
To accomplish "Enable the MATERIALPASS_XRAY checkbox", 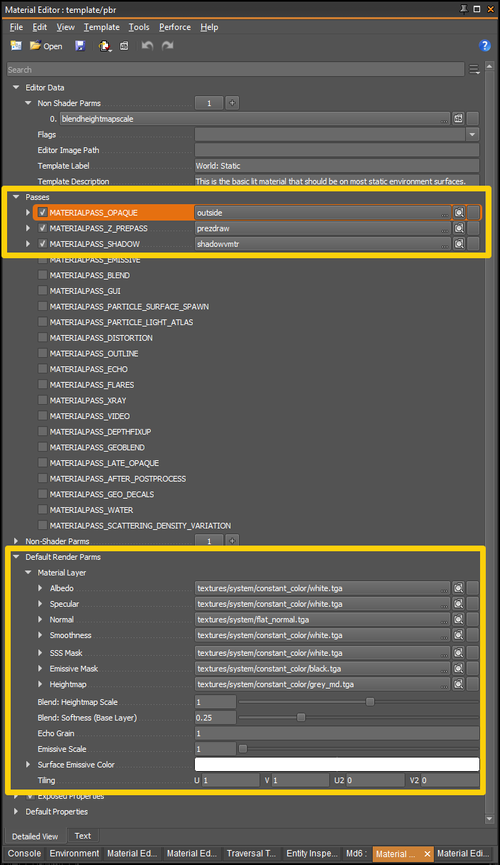I will point(42,400).
